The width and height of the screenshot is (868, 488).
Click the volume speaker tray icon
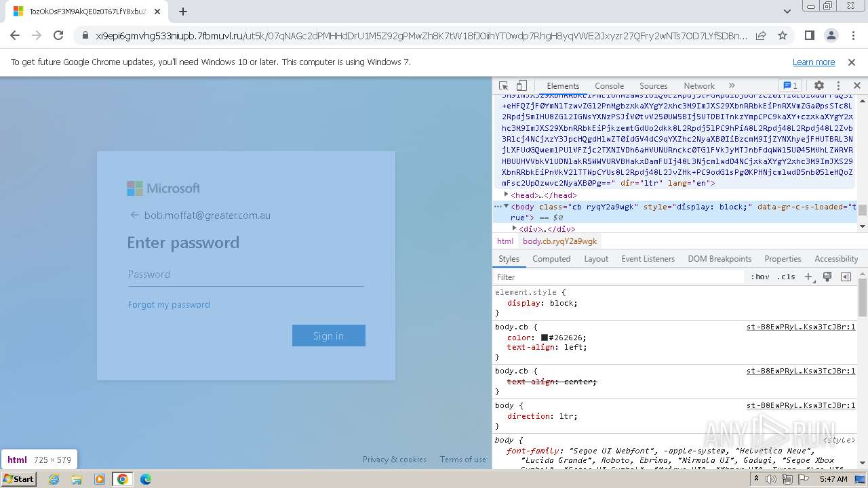[x=771, y=479]
